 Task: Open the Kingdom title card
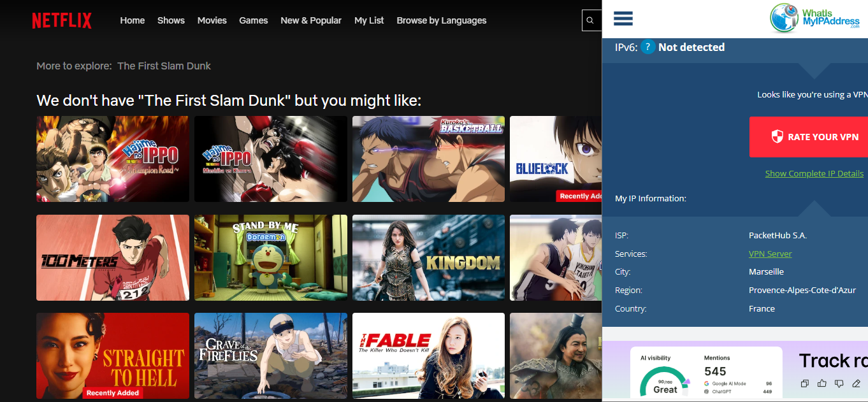click(x=428, y=257)
